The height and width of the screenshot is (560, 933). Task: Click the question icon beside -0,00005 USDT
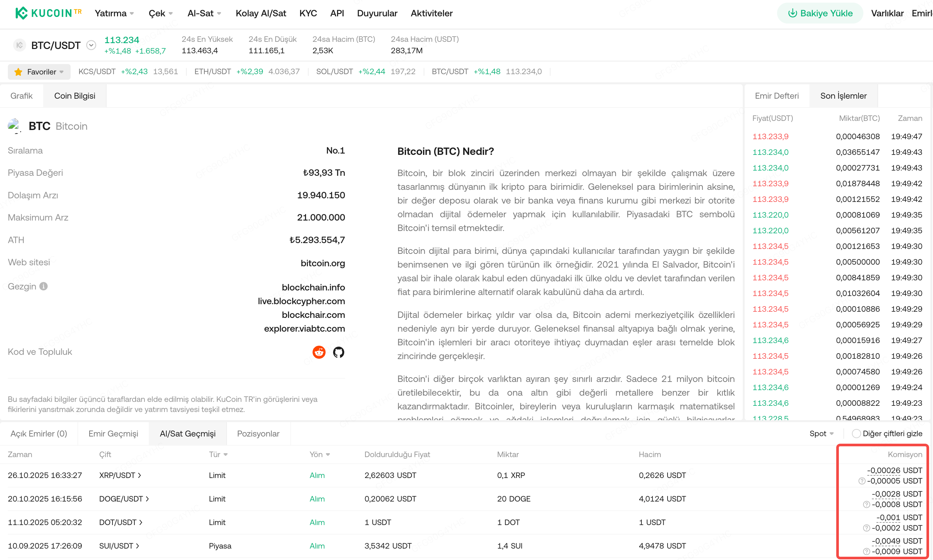pyautogui.click(x=862, y=481)
